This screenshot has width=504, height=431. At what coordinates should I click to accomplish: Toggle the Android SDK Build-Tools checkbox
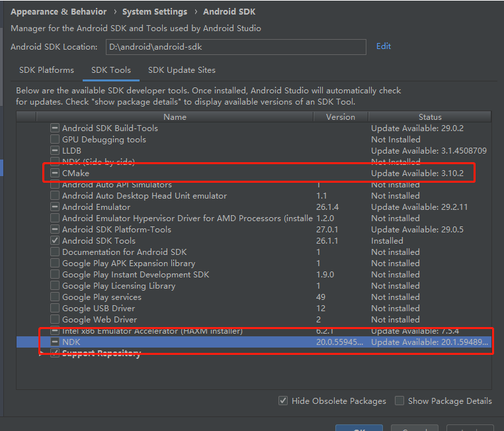55,128
